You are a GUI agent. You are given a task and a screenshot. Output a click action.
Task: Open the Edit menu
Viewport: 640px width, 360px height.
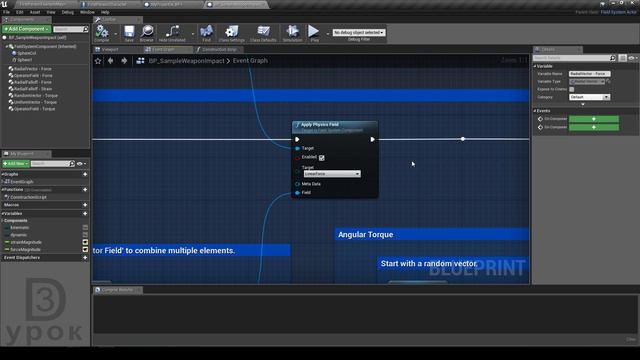20,12
